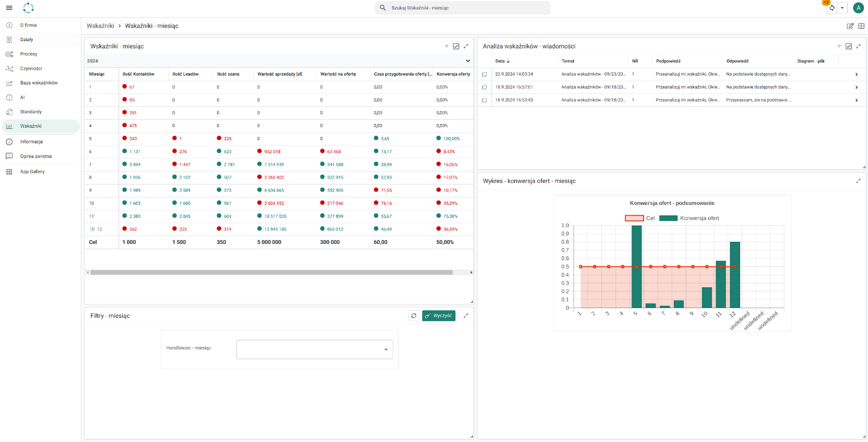The image size is (868, 442).
Task: Toggle Konwersja ofert legend swatch
Action: coord(668,218)
